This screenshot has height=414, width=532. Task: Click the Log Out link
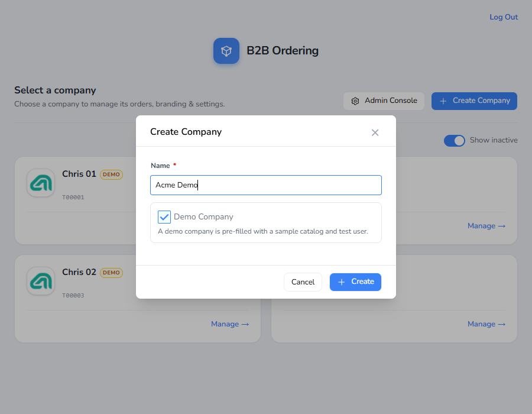click(504, 17)
